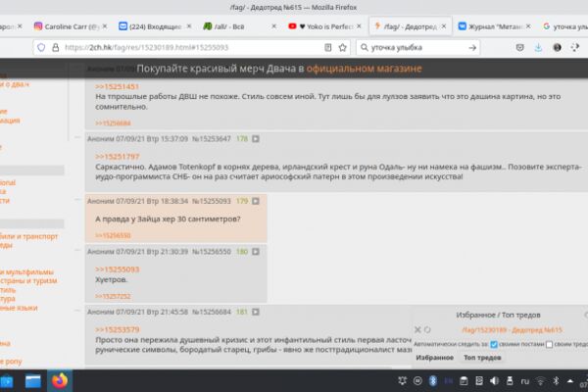This screenshot has width=588, height=392.
Task: Submit search with the arrow button
Action: pyautogui.click(x=472, y=47)
